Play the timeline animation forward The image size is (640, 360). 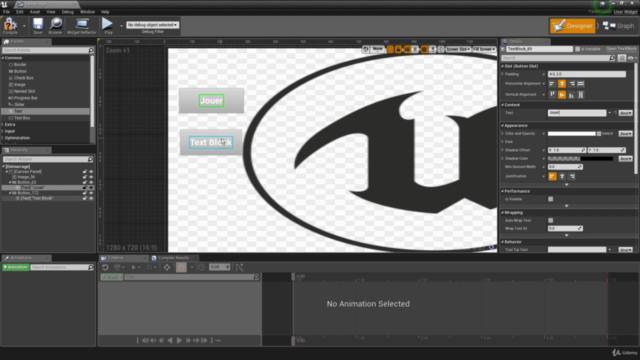(x=179, y=340)
